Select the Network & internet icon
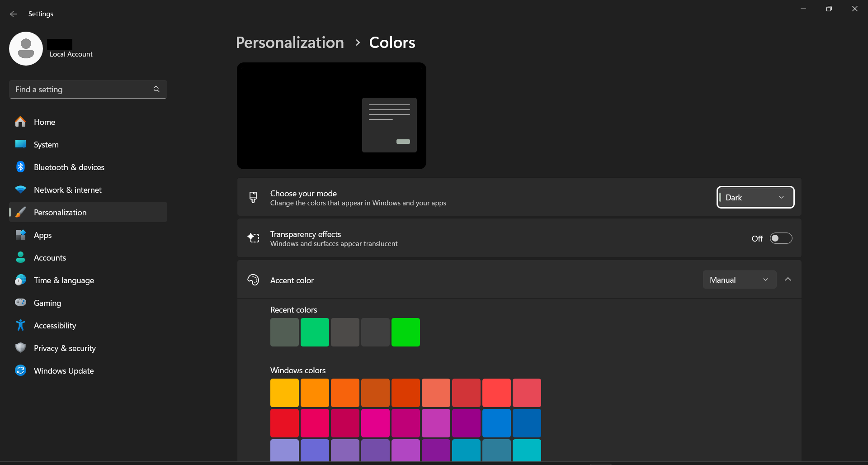 click(21, 190)
